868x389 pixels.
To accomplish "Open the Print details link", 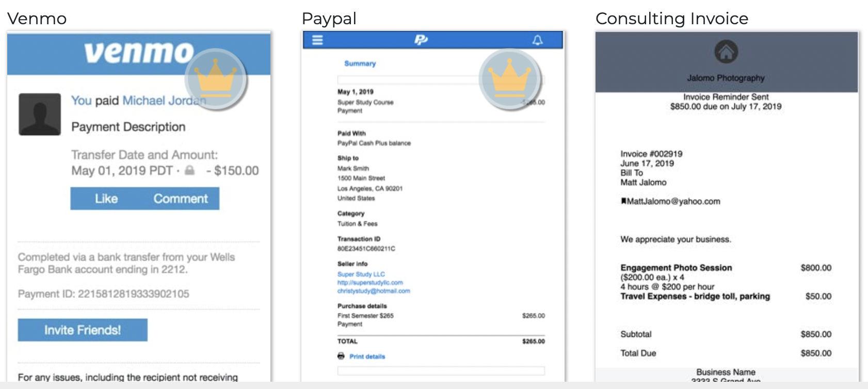I will coord(367,356).
